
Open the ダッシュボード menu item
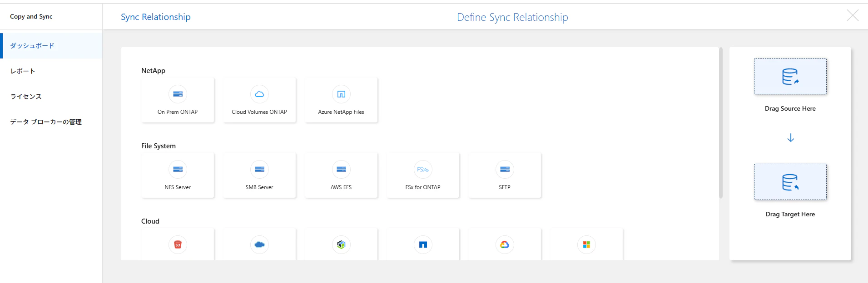[x=51, y=46]
